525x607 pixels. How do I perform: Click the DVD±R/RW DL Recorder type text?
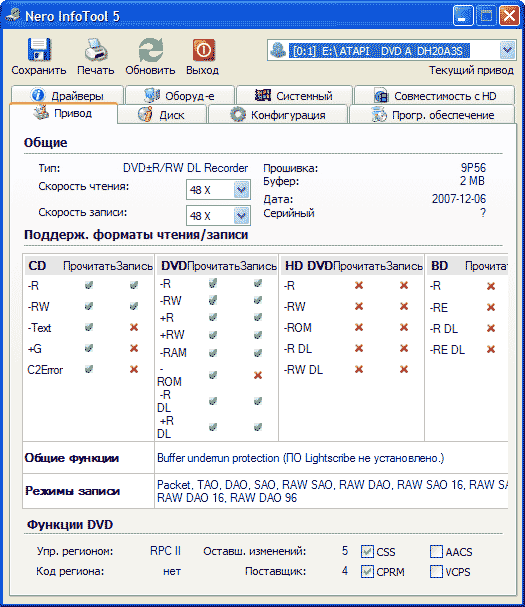tap(185, 168)
